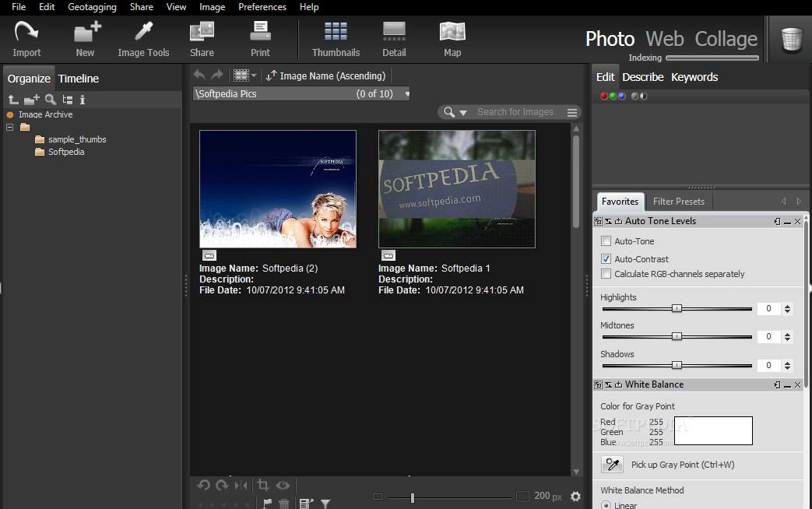The height and width of the screenshot is (509, 812).
Task: Open the Keywords tab
Action: click(694, 77)
